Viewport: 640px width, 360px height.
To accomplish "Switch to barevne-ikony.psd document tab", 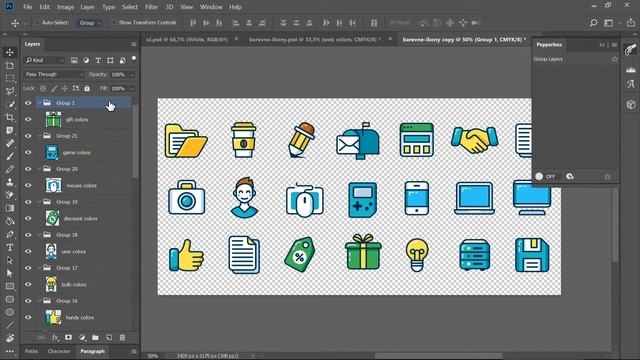I will pyautogui.click(x=315, y=40).
